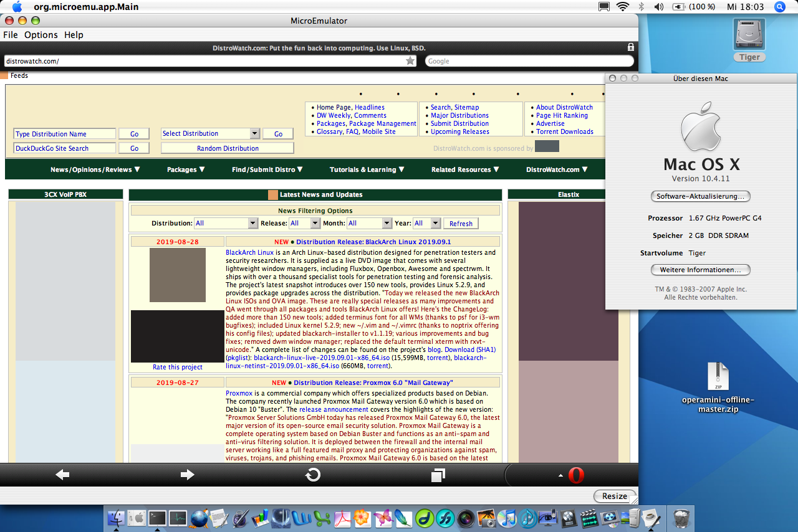Launch Flash from the Dock
Image resolution: width=798 pixels, height=532 pixels.
point(445,518)
